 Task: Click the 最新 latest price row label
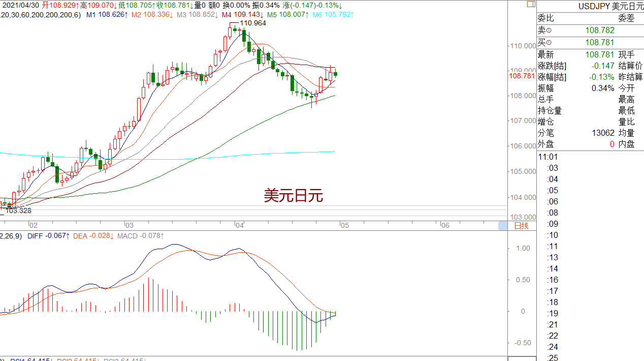pos(546,54)
